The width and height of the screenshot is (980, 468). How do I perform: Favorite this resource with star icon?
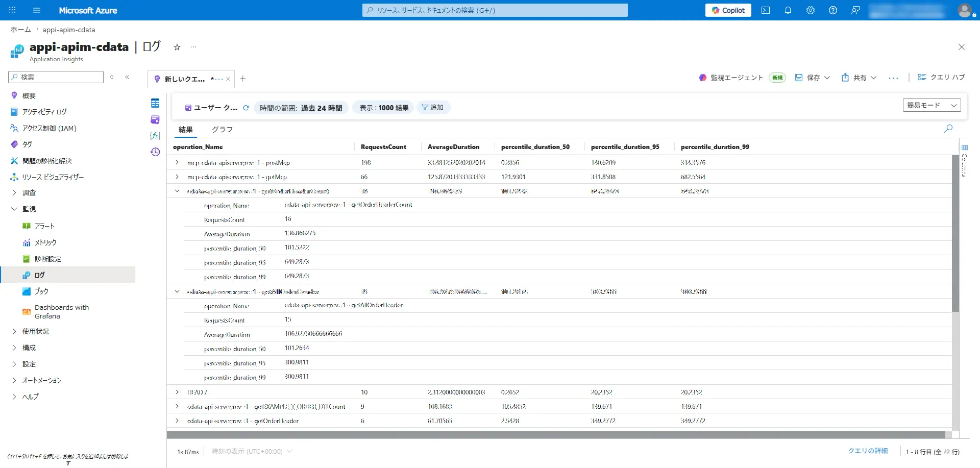pyautogui.click(x=177, y=47)
